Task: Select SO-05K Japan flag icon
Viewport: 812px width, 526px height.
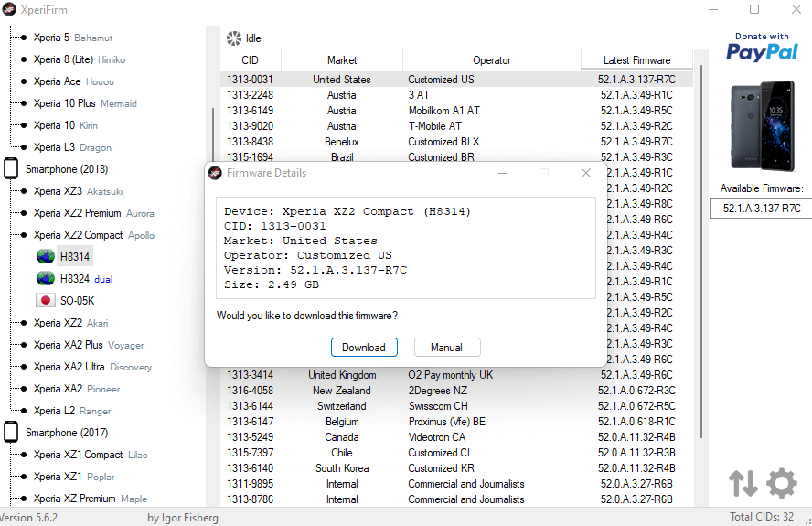Action: point(46,301)
